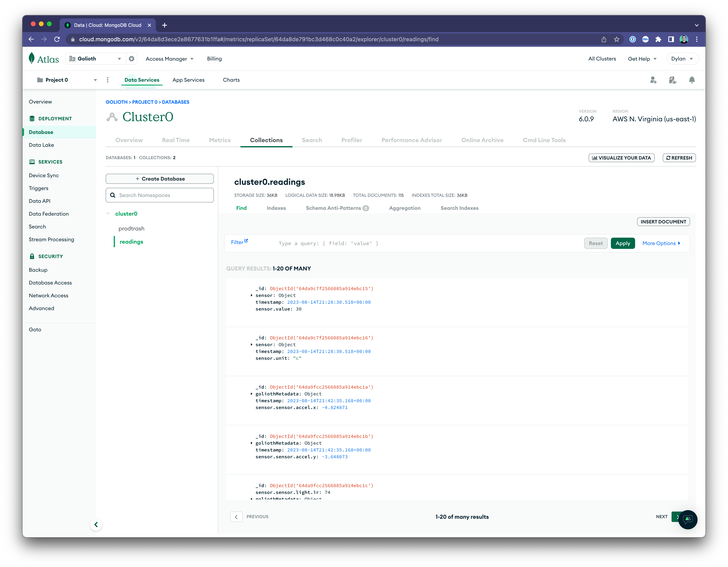Screen dimensions: 728x567
Task: Open project activity feed icon
Action: tap(672, 80)
